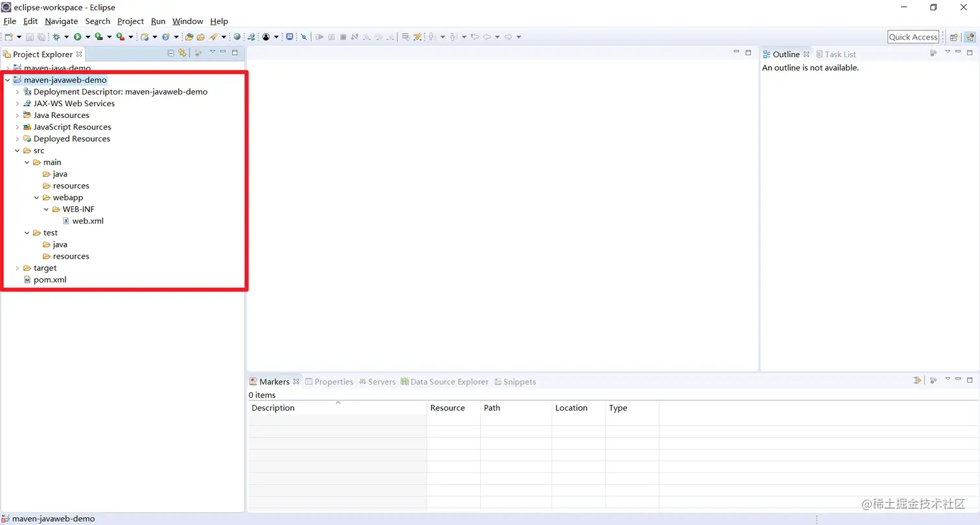The width and height of the screenshot is (980, 525).
Task: Collapse the src folder
Action: (17, 150)
